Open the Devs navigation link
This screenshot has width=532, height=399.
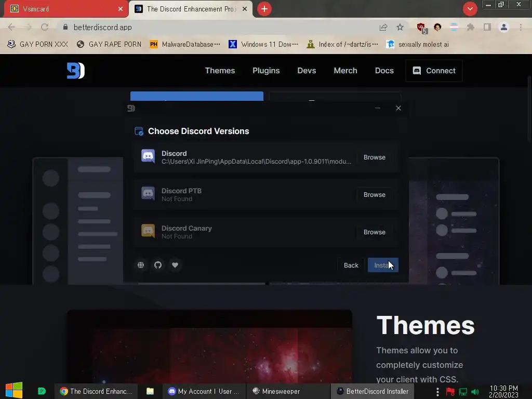pos(307,71)
